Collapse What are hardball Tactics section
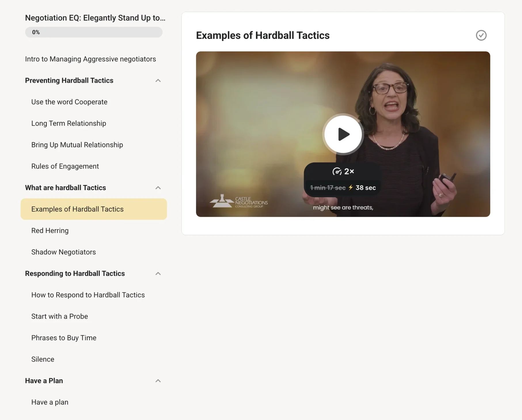The height and width of the screenshot is (420, 522). 158,188
